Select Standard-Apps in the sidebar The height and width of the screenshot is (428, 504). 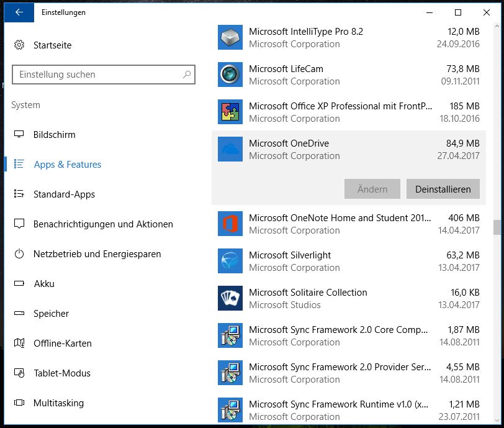pos(64,194)
